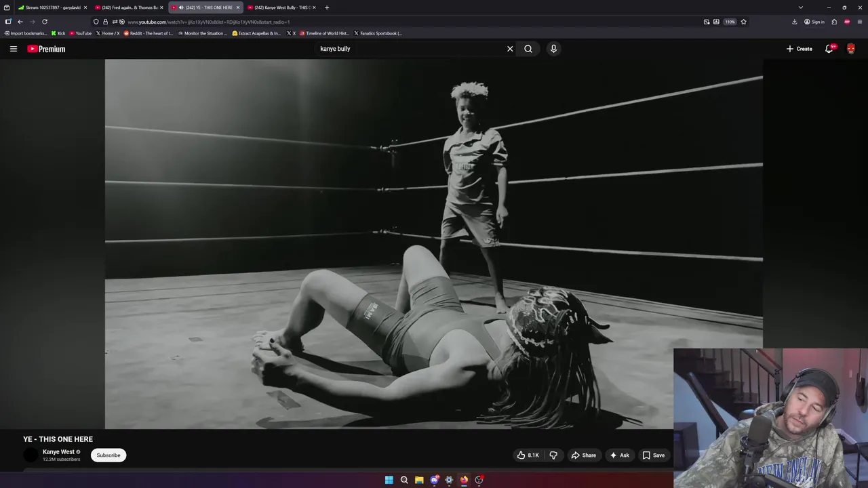The height and width of the screenshot is (488, 868).
Task: Open 'Fanatics Sportsbook' bookmark
Action: [378, 33]
